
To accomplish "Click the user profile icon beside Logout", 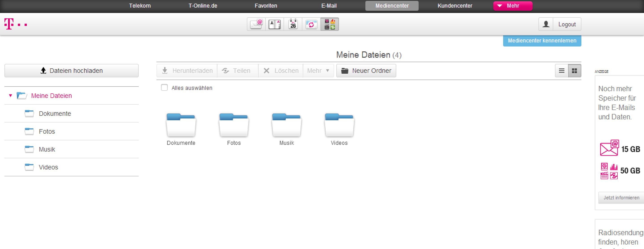I will [546, 24].
